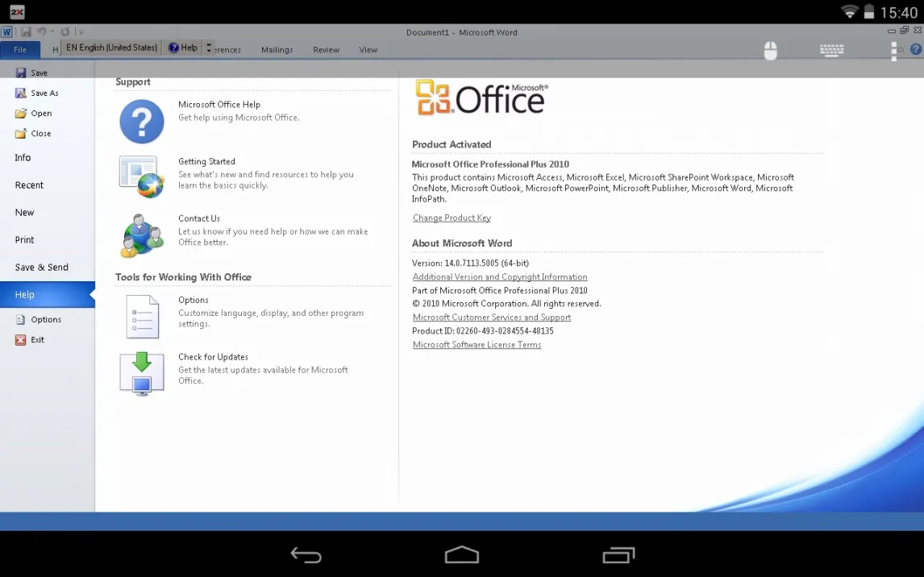Show the on-screen keyboard via keyboard icon

pos(831,50)
